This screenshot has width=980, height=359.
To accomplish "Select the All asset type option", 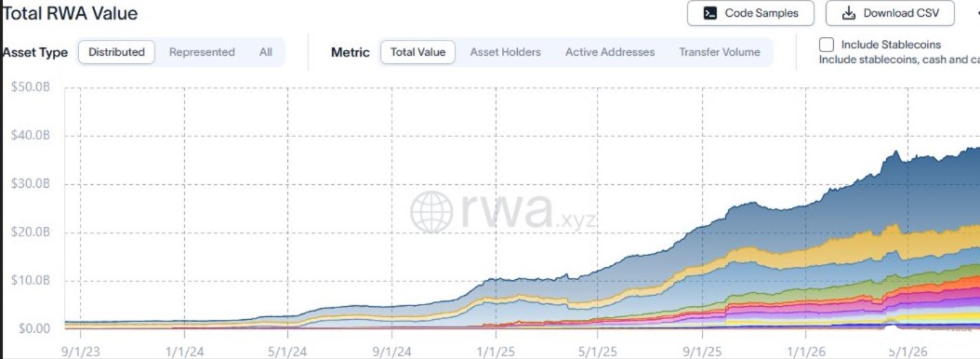I will coord(266,52).
